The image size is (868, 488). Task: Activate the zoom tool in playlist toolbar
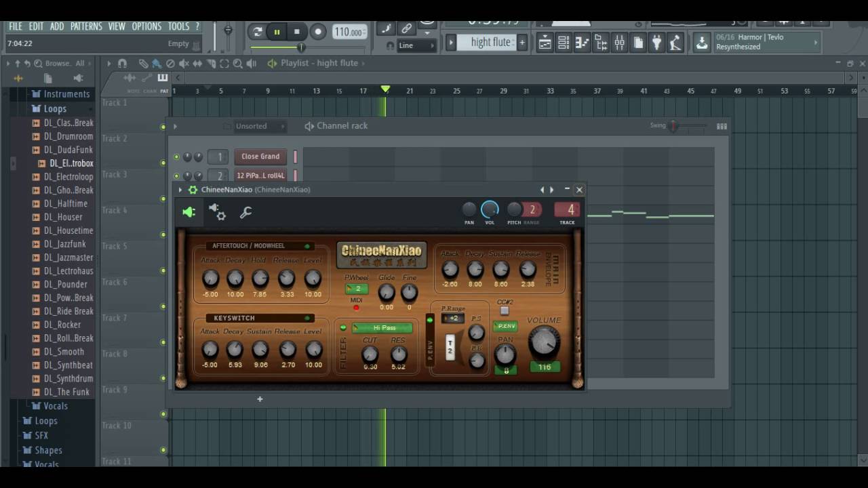pyautogui.click(x=238, y=63)
